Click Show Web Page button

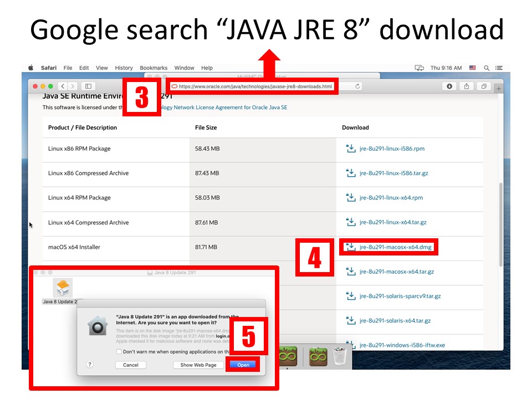(x=198, y=365)
